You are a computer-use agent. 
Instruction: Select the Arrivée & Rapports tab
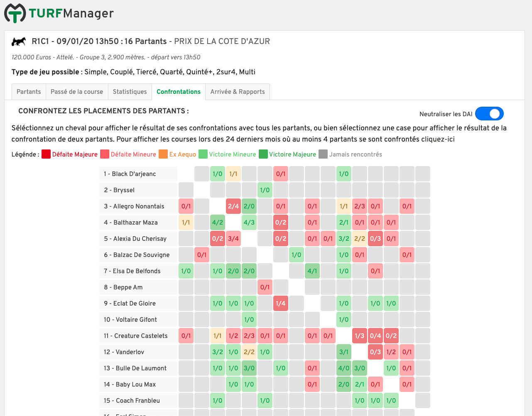[238, 92]
